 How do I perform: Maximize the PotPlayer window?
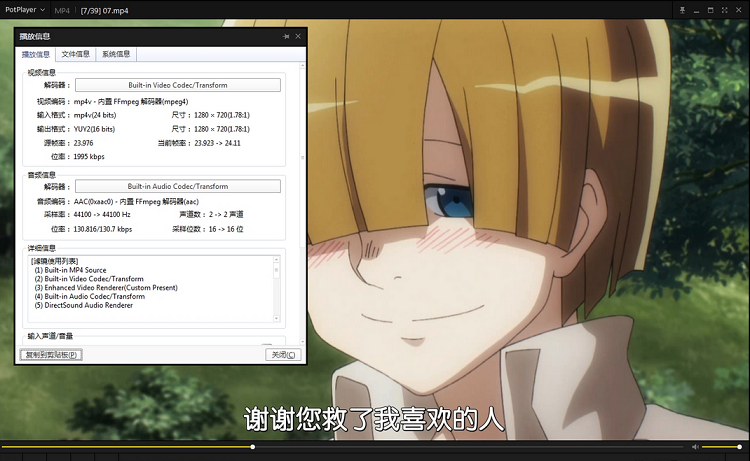click(x=711, y=9)
